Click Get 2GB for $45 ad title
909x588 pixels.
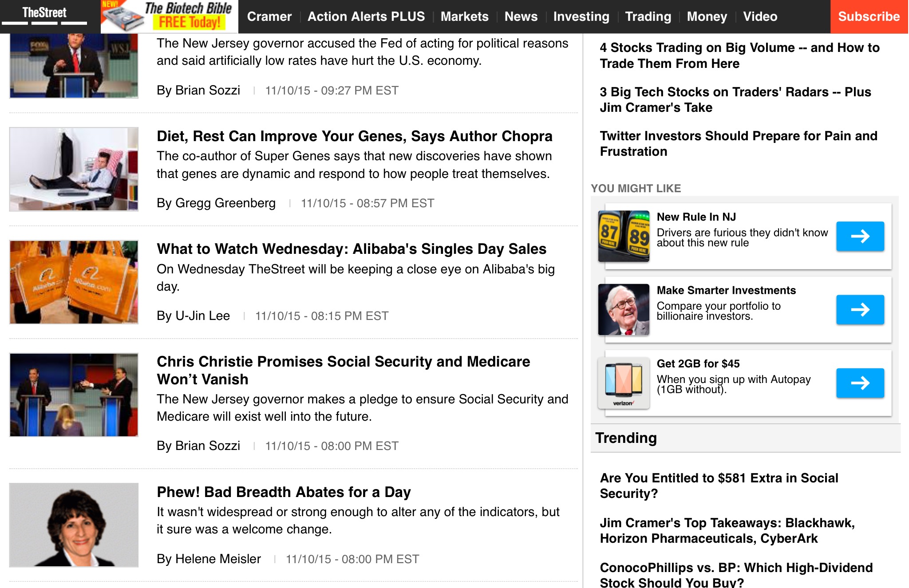pos(698,363)
